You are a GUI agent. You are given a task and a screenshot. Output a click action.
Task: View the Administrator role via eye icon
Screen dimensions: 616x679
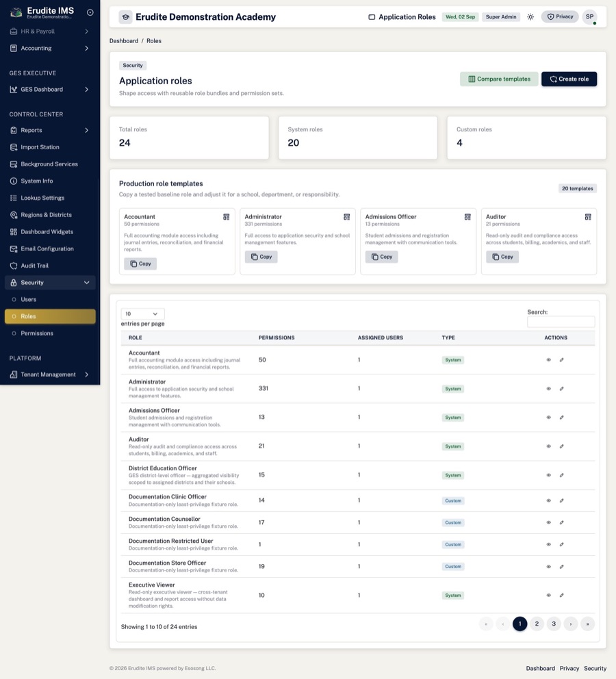coord(548,389)
